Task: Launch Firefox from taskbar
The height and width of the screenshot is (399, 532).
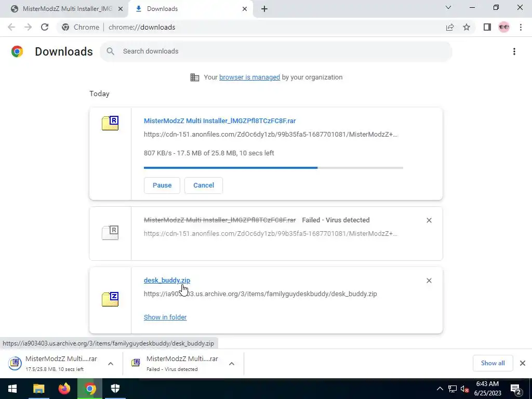Action: pos(64,389)
